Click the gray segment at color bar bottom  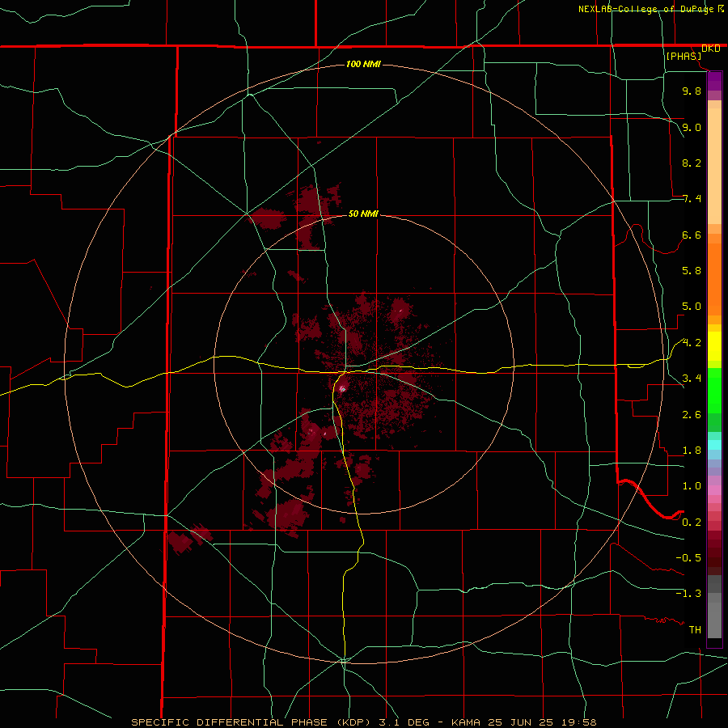click(714, 620)
